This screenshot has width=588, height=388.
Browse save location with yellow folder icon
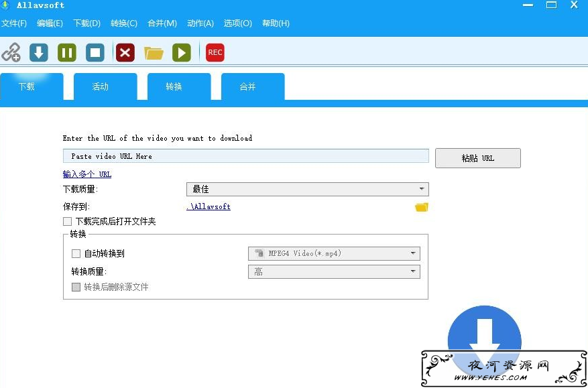(x=422, y=207)
